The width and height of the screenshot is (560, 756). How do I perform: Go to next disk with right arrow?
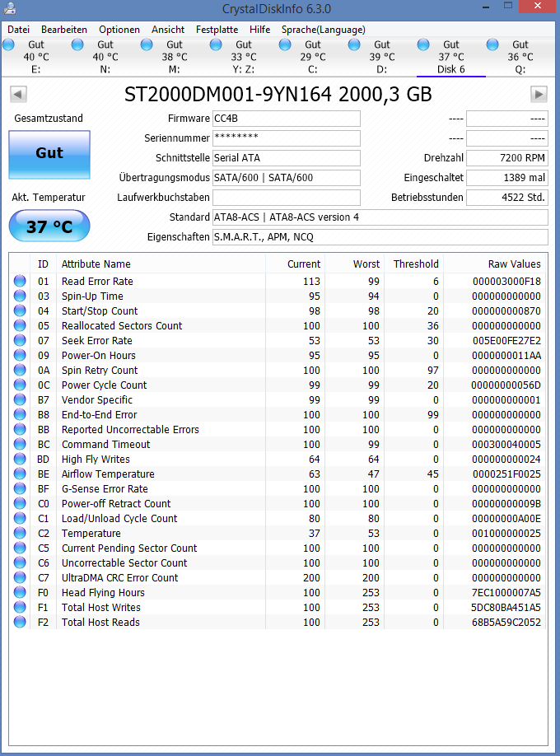pyautogui.click(x=539, y=94)
